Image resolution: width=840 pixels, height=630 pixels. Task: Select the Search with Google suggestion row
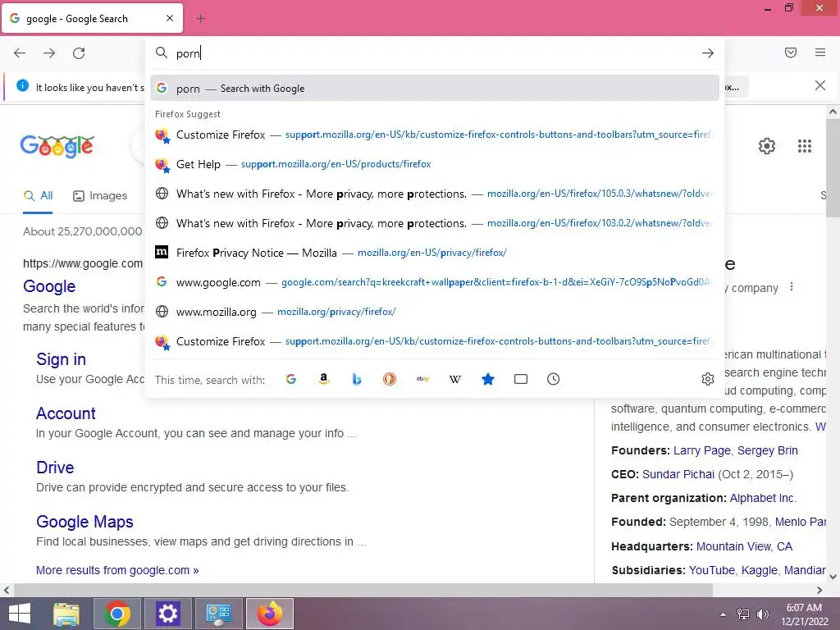(x=435, y=89)
